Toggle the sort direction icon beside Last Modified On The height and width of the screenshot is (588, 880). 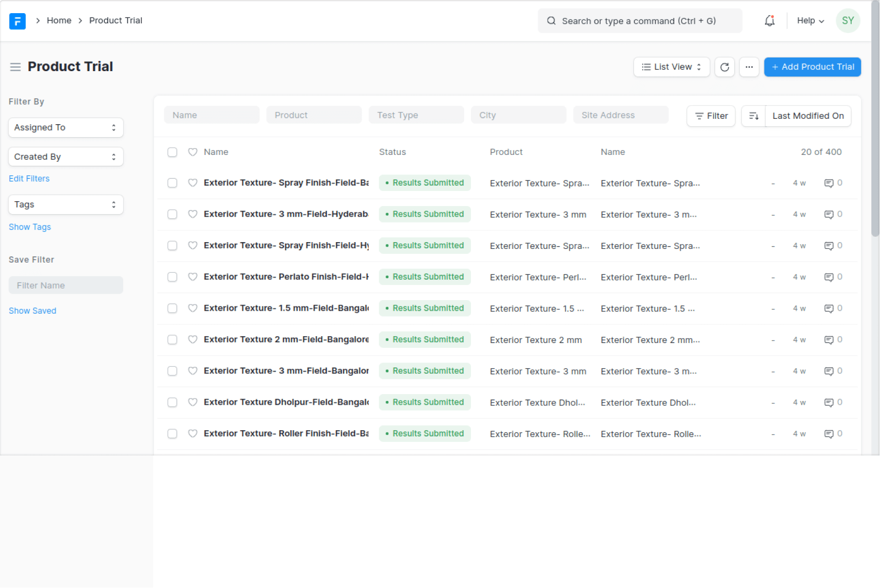pos(753,116)
